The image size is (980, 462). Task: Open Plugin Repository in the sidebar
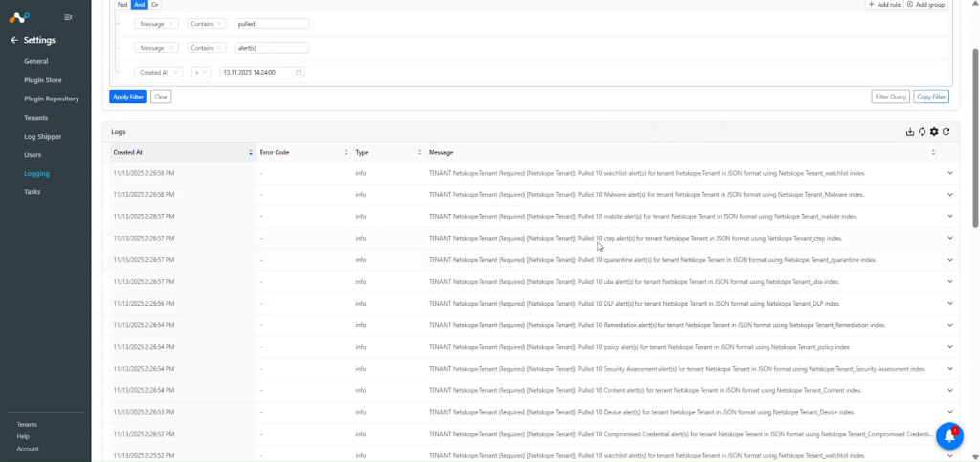click(x=52, y=99)
